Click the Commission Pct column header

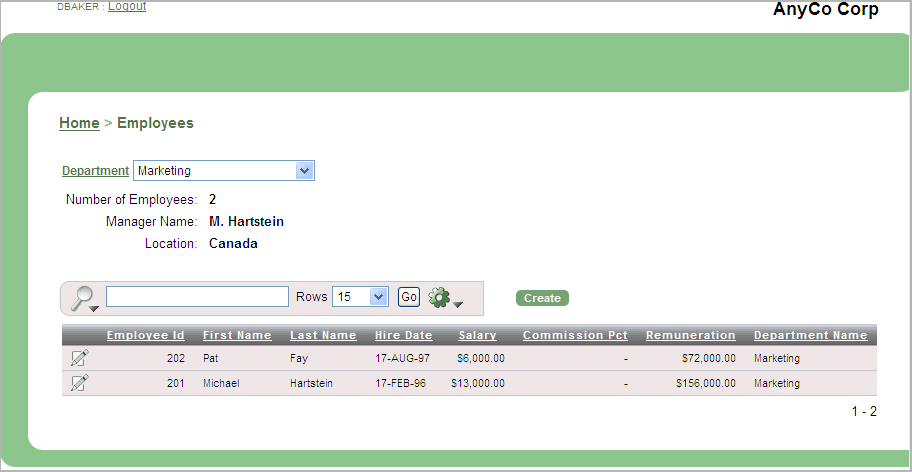tap(575, 335)
